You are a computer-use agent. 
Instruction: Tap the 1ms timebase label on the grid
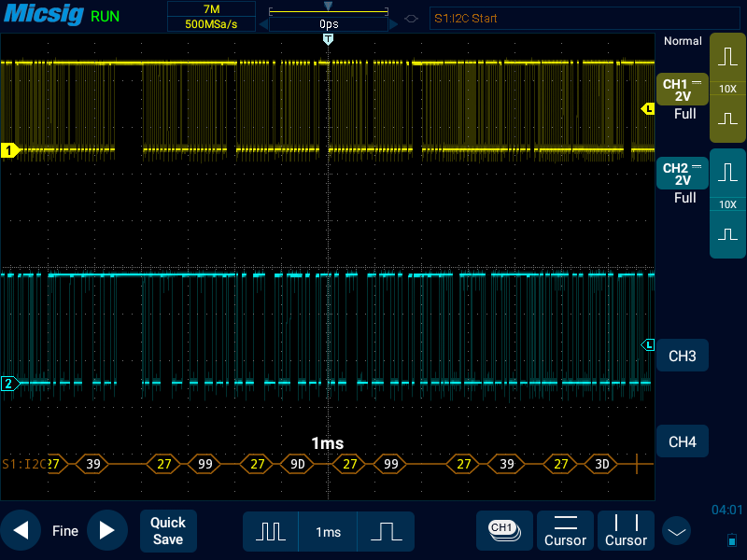[x=328, y=443]
